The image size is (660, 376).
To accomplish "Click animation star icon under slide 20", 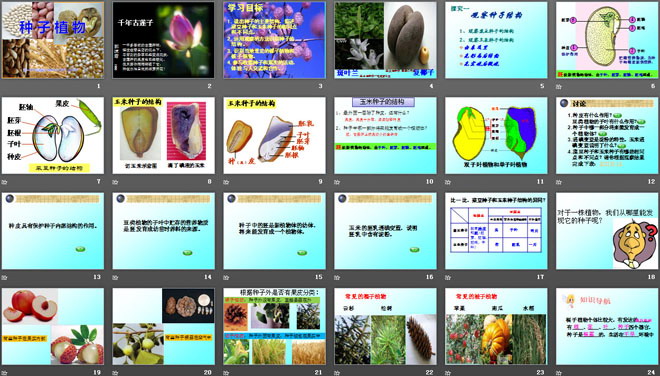I will point(115,373).
